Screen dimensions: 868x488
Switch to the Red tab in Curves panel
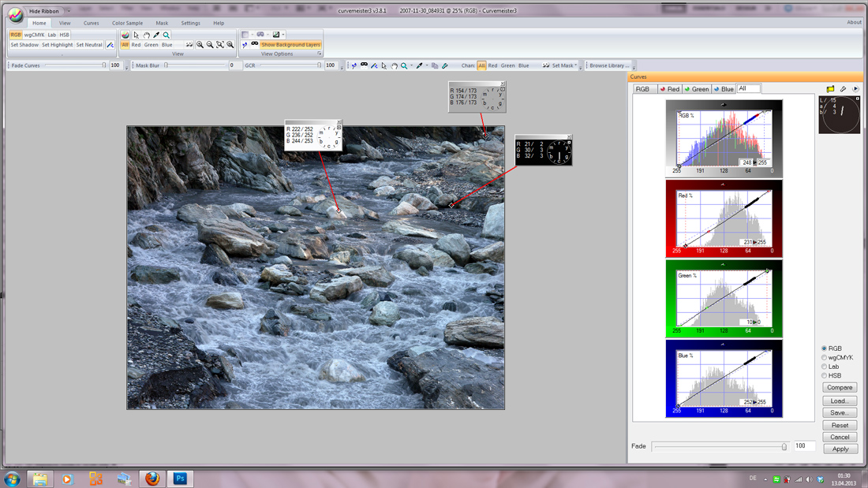pos(670,88)
